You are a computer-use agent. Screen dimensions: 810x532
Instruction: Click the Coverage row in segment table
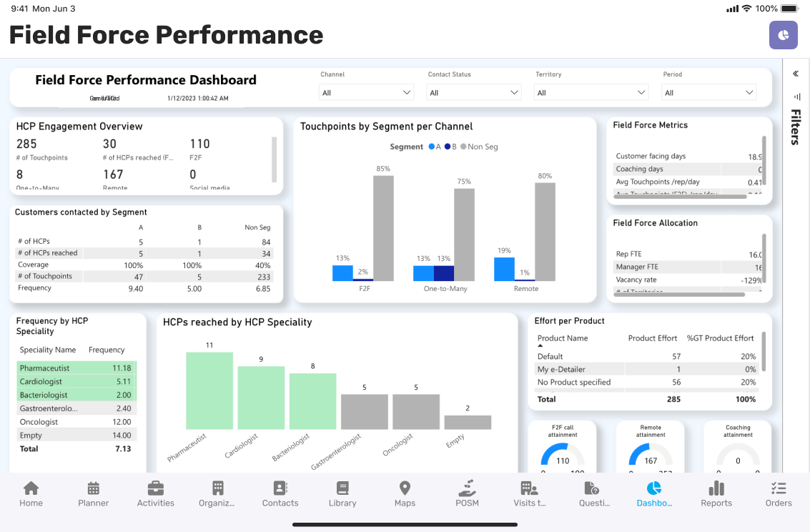(144, 265)
